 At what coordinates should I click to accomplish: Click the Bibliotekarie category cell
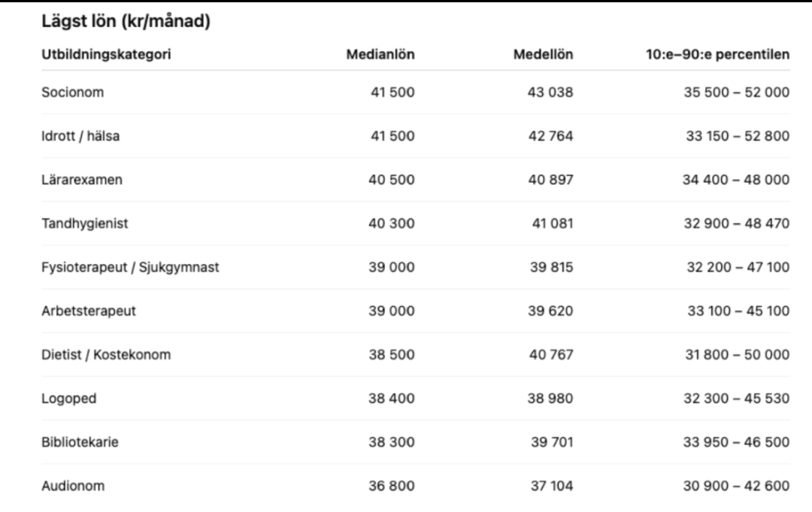point(80,442)
